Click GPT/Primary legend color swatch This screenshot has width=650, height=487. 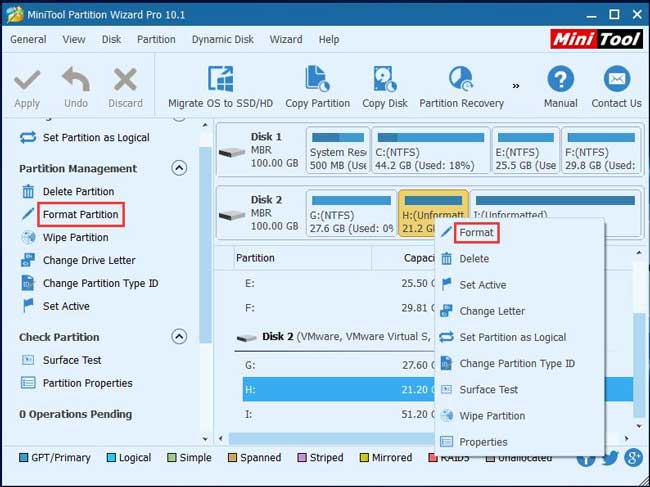[24, 458]
